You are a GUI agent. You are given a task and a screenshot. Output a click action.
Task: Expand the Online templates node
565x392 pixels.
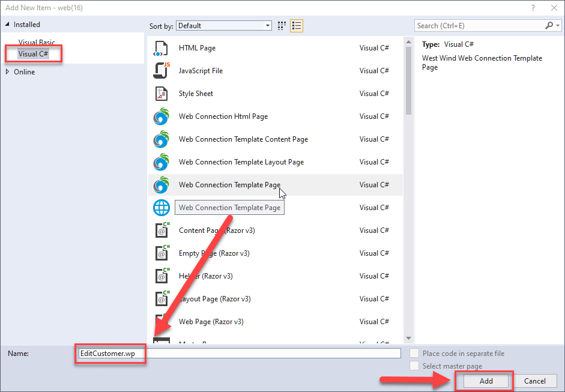click(7, 71)
